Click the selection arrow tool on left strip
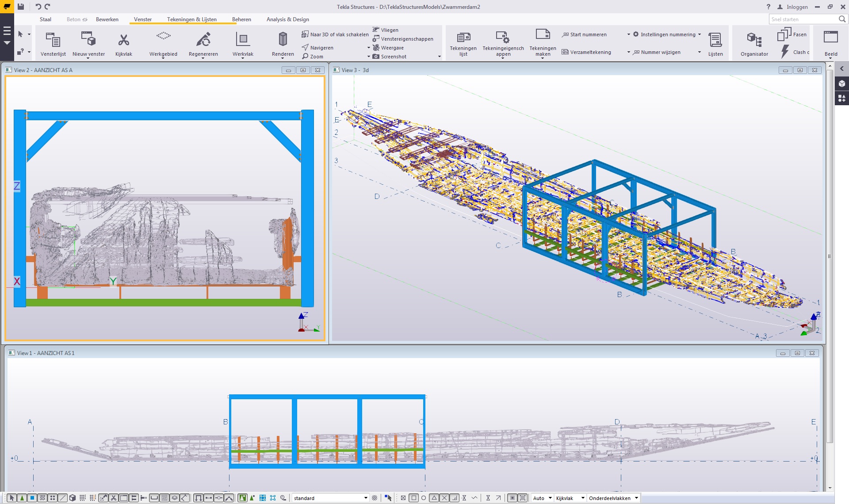The width and height of the screenshot is (849, 504). pyautogui.click(x=20, y=34)
